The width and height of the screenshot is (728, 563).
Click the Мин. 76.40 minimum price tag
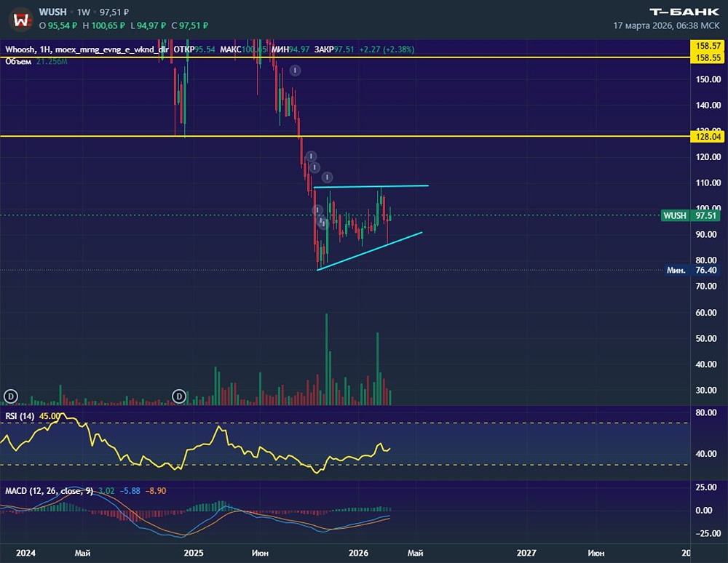(694, 270)
